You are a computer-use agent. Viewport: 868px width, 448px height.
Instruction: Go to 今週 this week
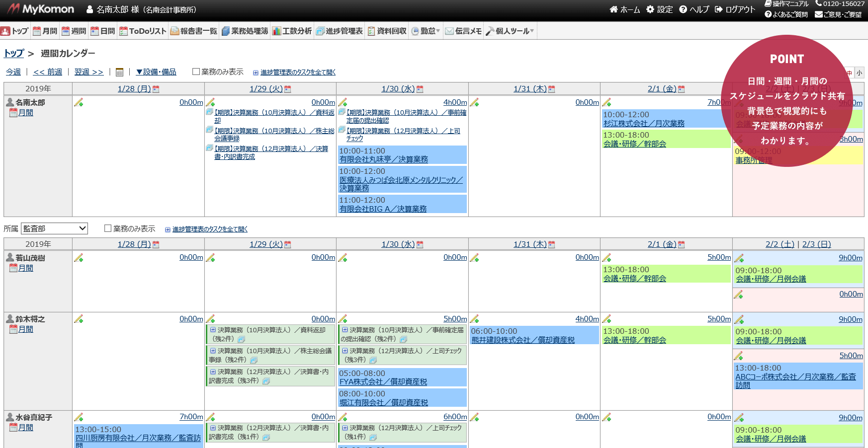coord(13,72)
